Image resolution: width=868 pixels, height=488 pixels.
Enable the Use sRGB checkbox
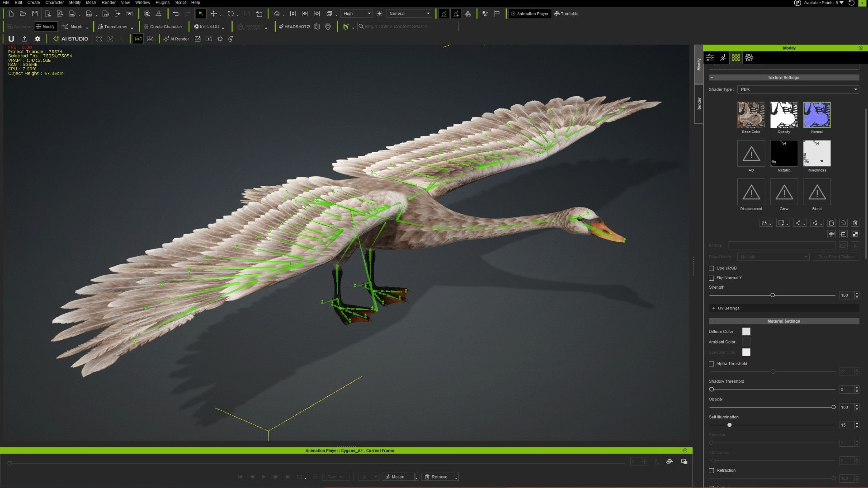pyautogui.click(x=712, y=268)
